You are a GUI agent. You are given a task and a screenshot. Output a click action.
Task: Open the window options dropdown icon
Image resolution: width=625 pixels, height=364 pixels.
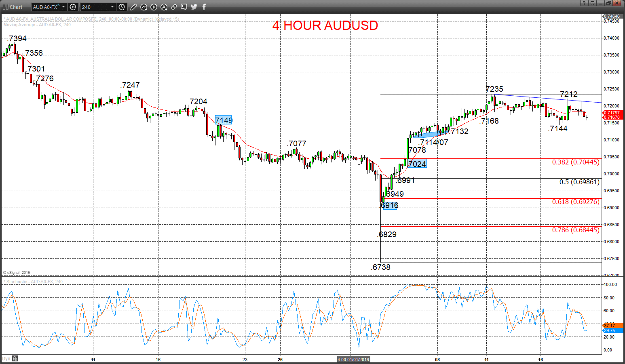pos(593,3)
